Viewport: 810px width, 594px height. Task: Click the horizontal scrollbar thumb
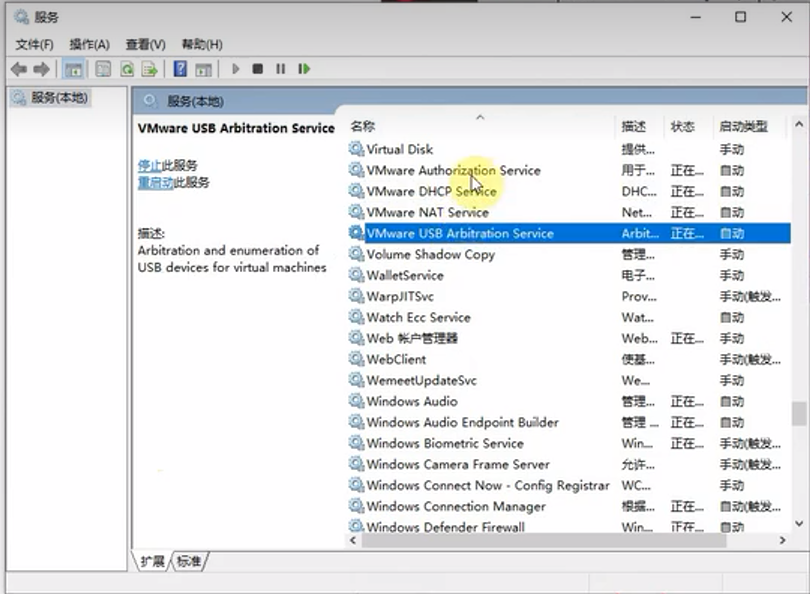(x=544, y=540)
